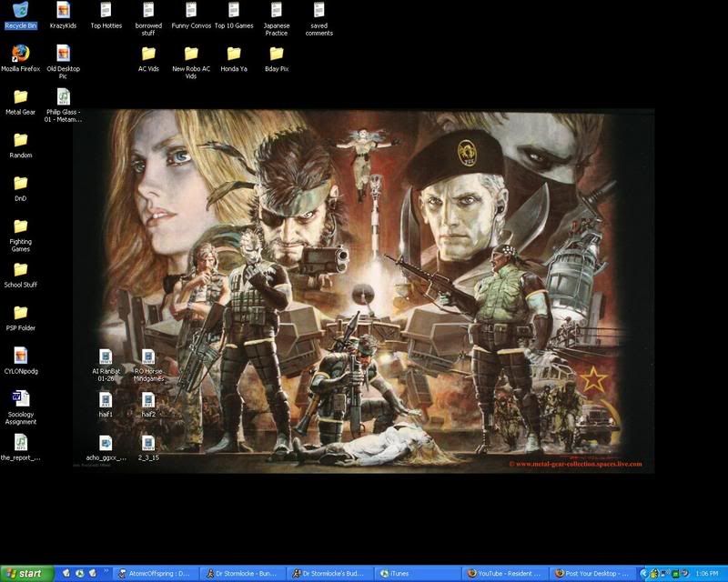
Task: Select the 'saved comments' text file icon
Action: (x=319, y=19)
